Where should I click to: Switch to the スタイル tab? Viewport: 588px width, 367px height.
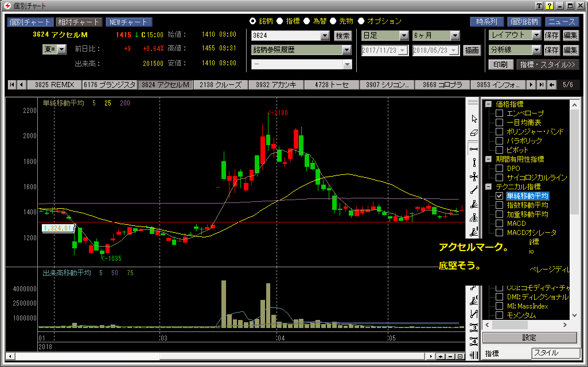coord(556,353)
